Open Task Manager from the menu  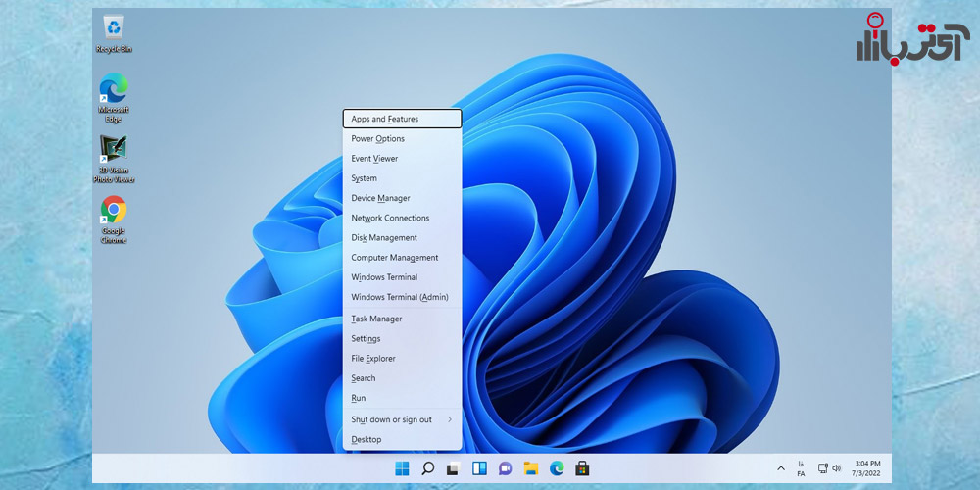[403, 318]
